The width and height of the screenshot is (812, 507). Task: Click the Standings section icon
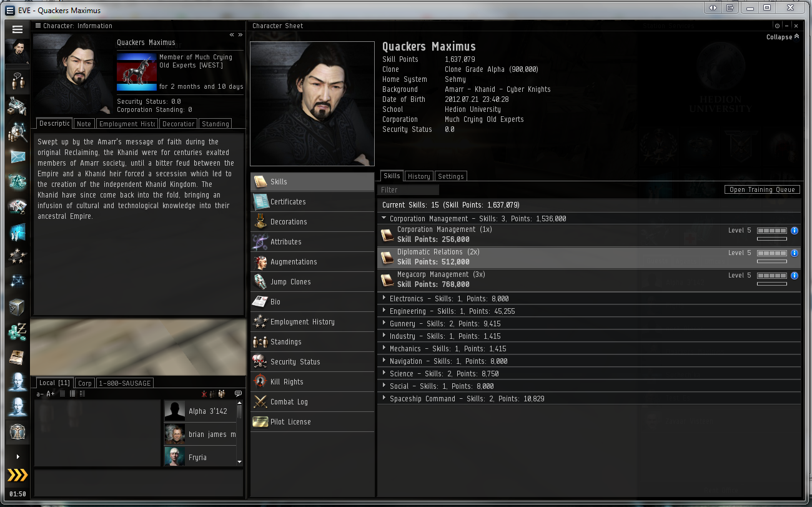tap(260, 341)
